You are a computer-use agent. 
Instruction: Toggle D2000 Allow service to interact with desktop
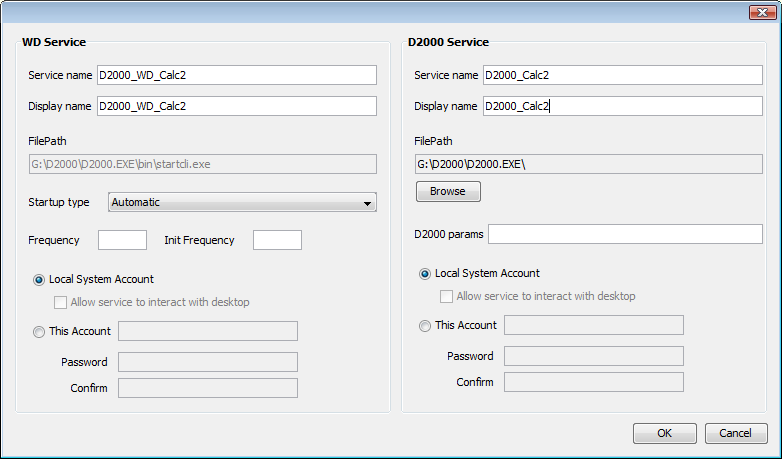coord(447,296)
